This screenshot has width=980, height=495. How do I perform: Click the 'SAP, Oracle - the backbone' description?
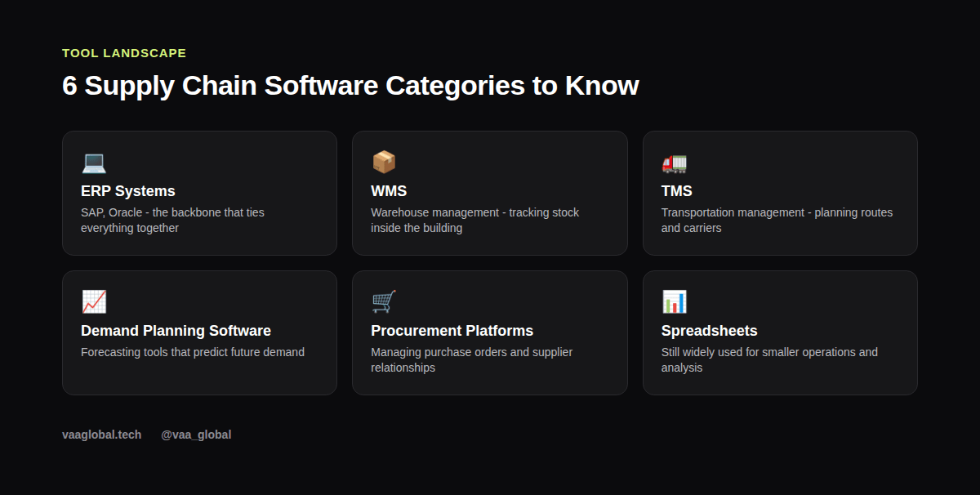coord(172,221)
